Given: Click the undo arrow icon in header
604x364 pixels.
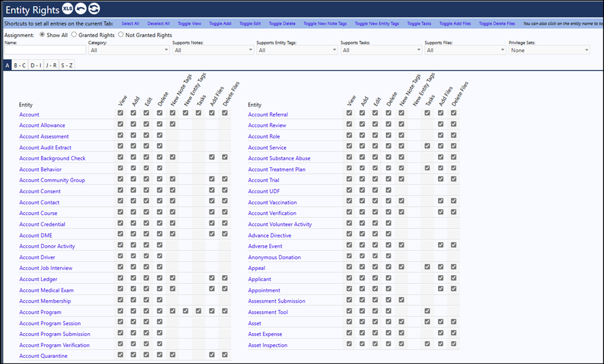Looking at the screenshot, I should [x=81, y=9].
